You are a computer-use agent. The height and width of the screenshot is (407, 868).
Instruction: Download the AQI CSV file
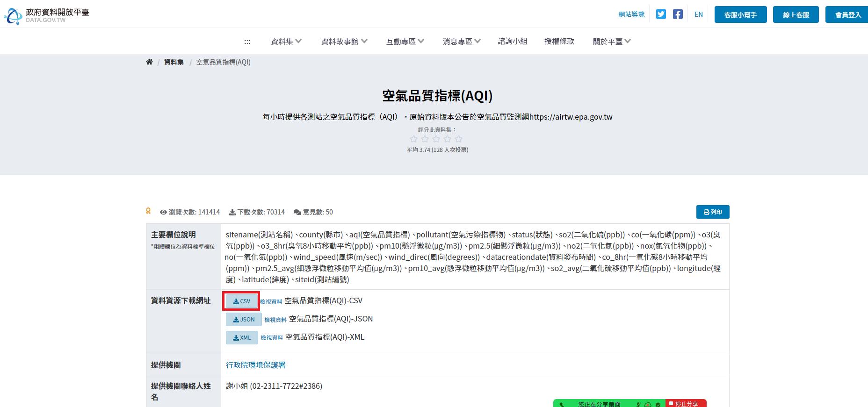pyautogui.click(x=242, y=301)
